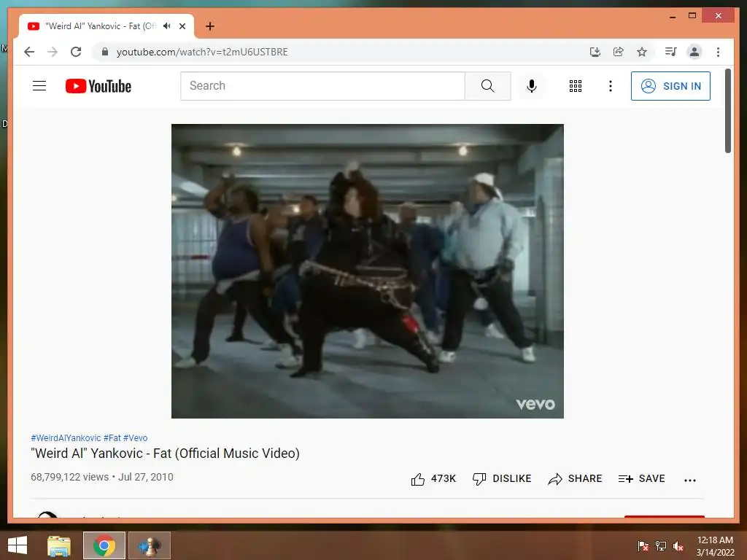Click the network tray icon
This screenshot has height=560, width=747.
(x=661, y=545)
